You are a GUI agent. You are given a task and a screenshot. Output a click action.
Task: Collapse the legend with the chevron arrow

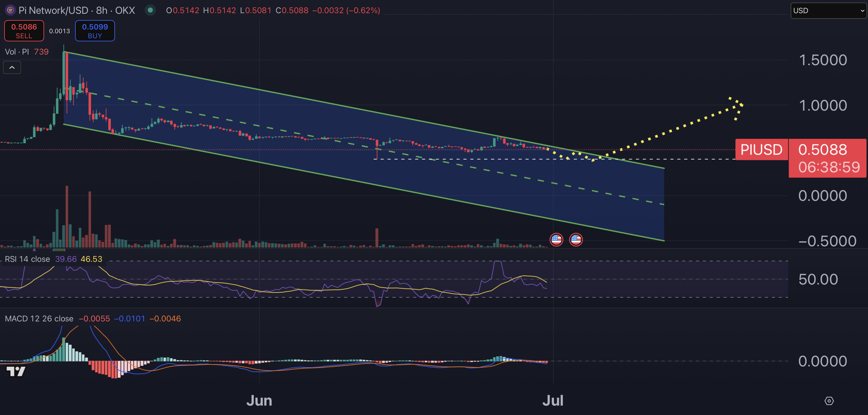click(x=12, y=67)
